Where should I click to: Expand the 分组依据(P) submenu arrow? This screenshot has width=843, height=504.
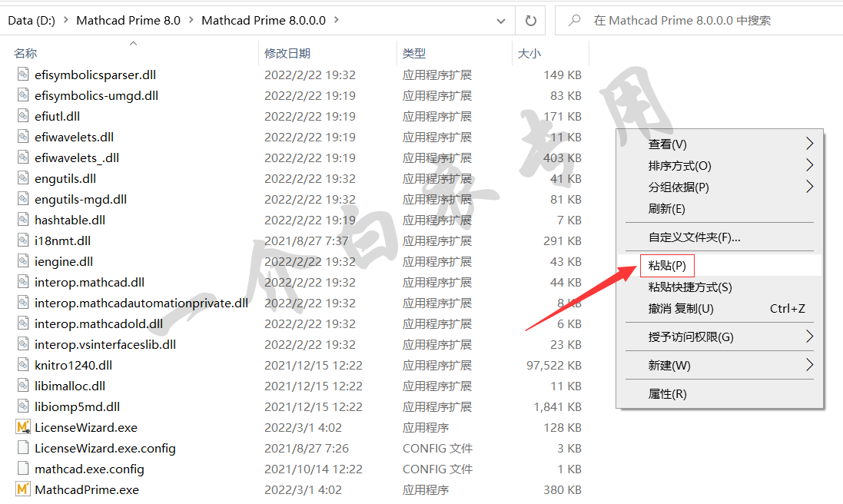(809, 187)
